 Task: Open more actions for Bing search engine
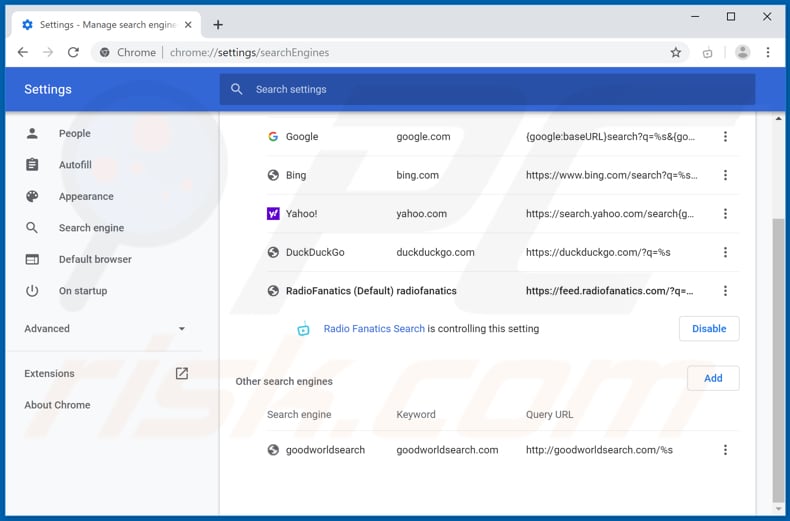pyautogui.click(x=725, y=175)
